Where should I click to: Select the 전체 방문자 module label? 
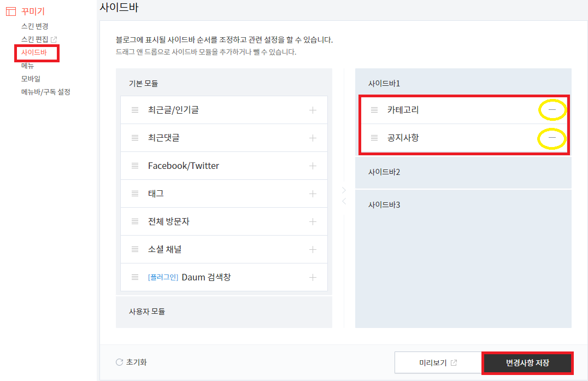(x=169, y=221)
